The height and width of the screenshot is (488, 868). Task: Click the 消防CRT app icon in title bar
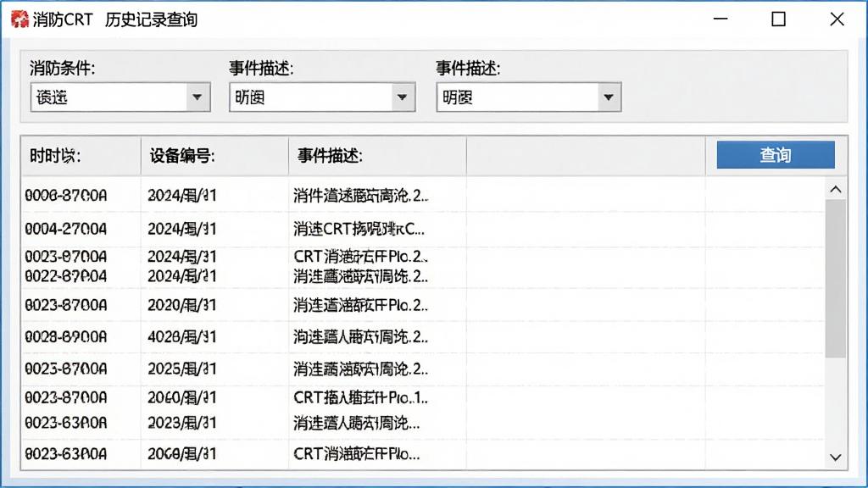(x=19, y=19)
